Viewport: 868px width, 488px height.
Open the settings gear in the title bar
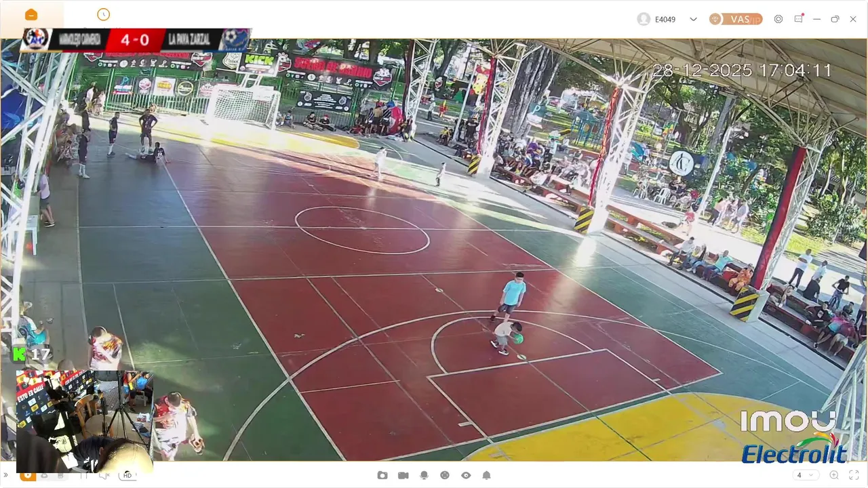778,19
